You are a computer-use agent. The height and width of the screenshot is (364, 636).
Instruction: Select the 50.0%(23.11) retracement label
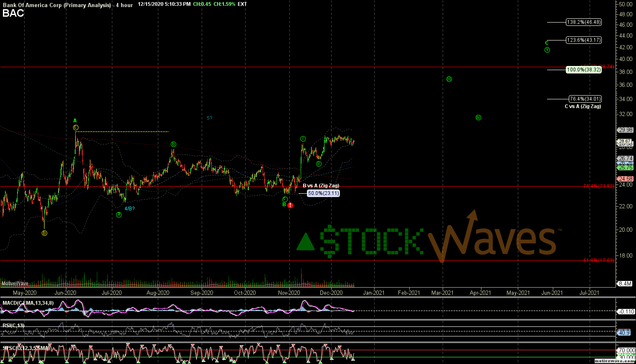click(323, 193)
